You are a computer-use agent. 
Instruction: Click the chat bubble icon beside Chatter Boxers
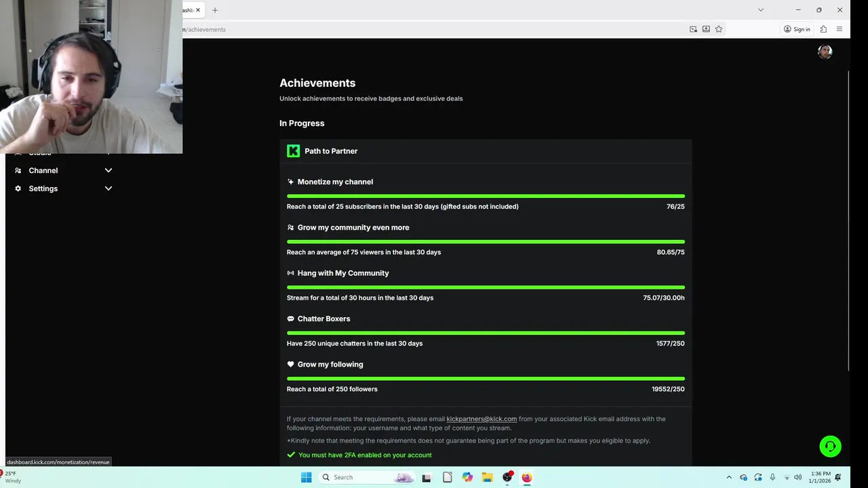click(290, 319)
